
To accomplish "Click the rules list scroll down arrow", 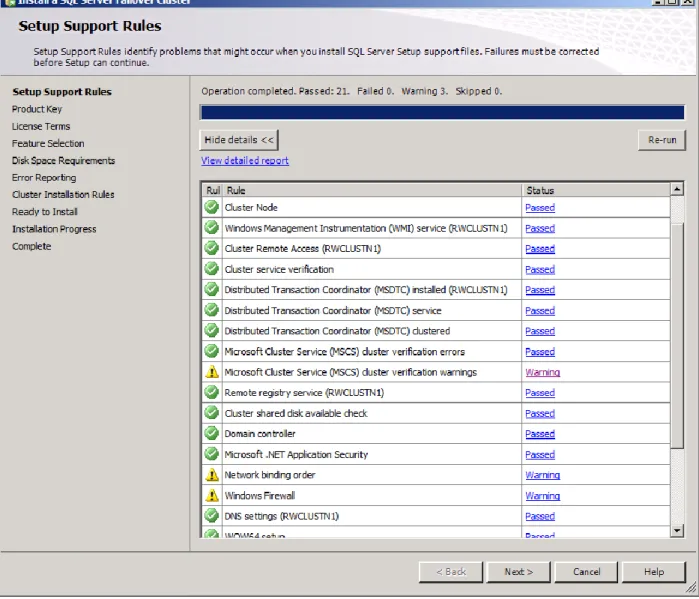I will (677, 530).
